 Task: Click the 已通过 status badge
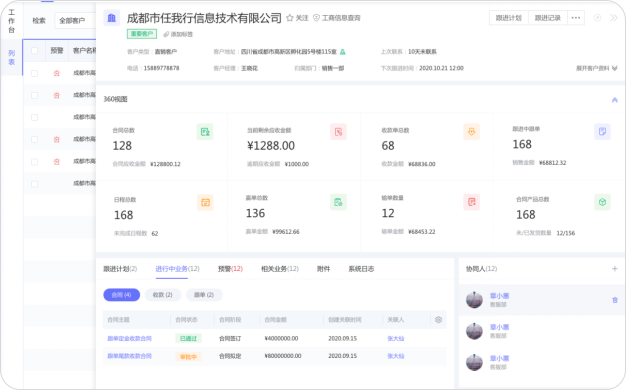[188, 338]
